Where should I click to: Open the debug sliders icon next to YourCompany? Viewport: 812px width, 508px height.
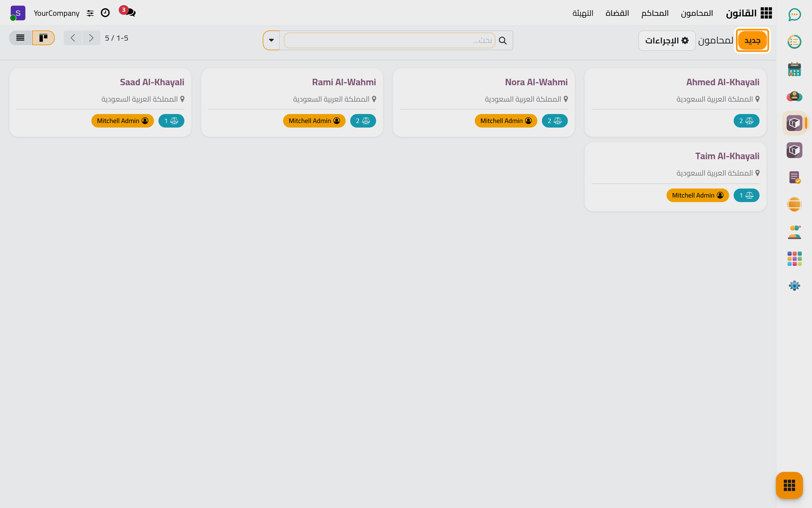(x=90, y=14)
